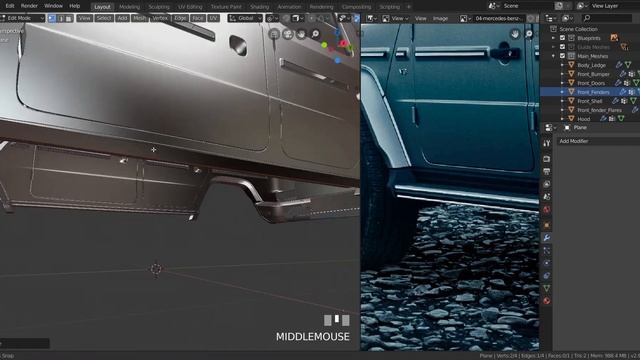Viewport: 640px width, 360px height.
Task: Click the 04-mercedes-benz image name field
Action: 499,18
